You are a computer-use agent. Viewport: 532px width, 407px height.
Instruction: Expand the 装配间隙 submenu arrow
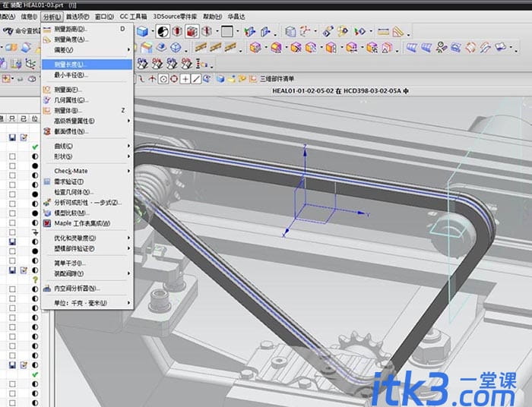pos(128,273)
